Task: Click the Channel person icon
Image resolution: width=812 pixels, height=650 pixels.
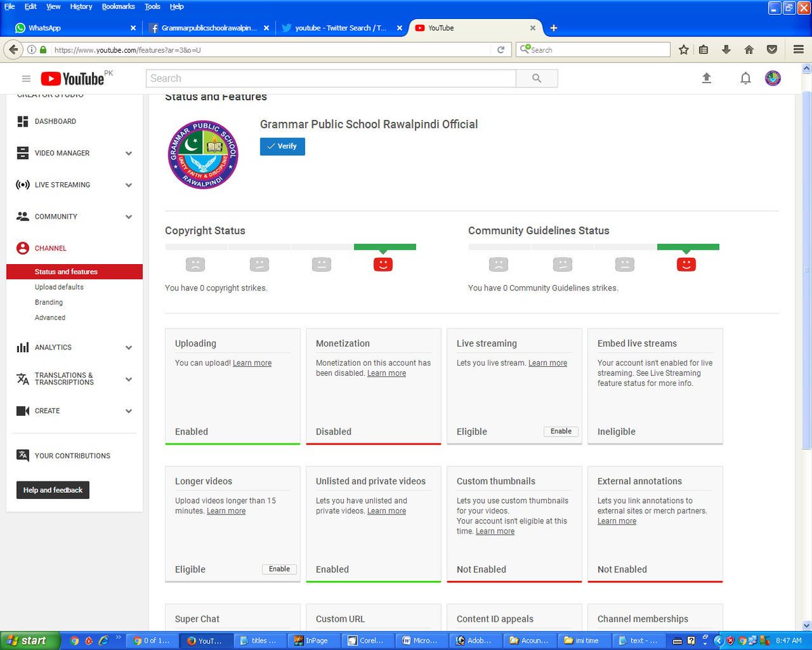Action: tap(23, 248)
